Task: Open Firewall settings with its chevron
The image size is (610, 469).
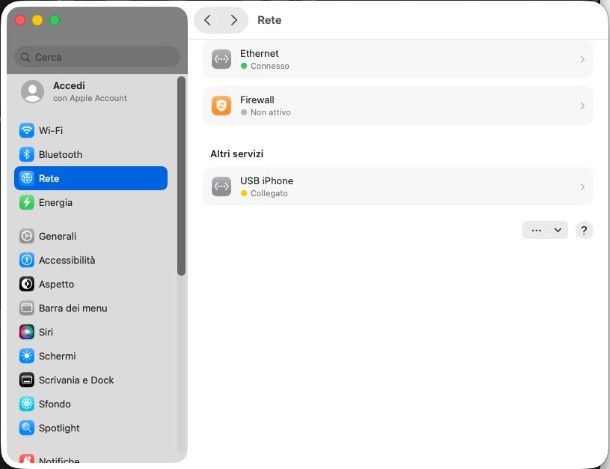Action: pyautogui.click(x=582, y=106)
